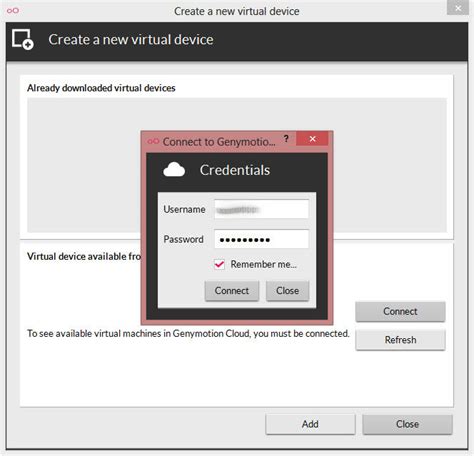The height and width of the screenshot is (456, 474).
Task: Refresh the virtual device list
Action: (x=400, y=340)
